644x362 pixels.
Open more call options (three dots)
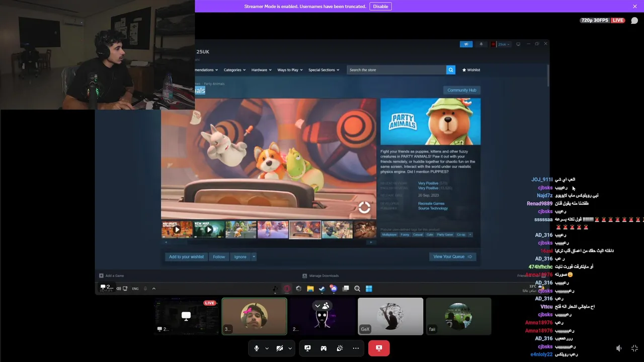(x=356, y=348)
